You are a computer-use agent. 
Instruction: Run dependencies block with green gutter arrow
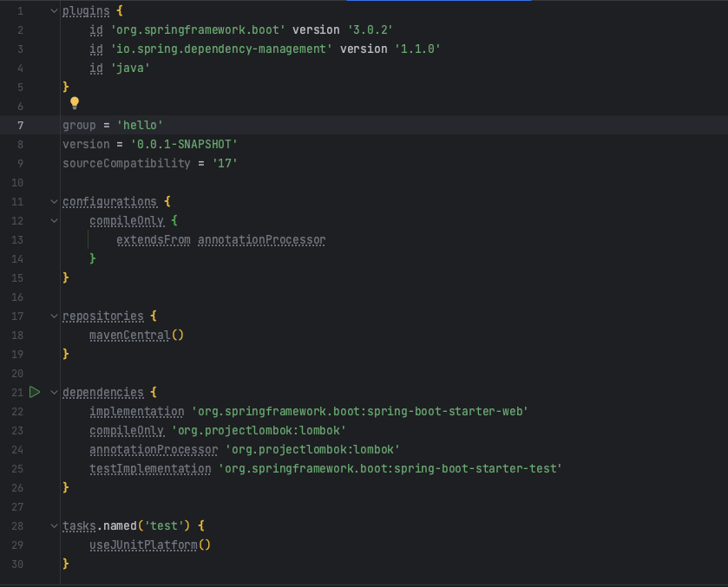(x=35, y=392)
